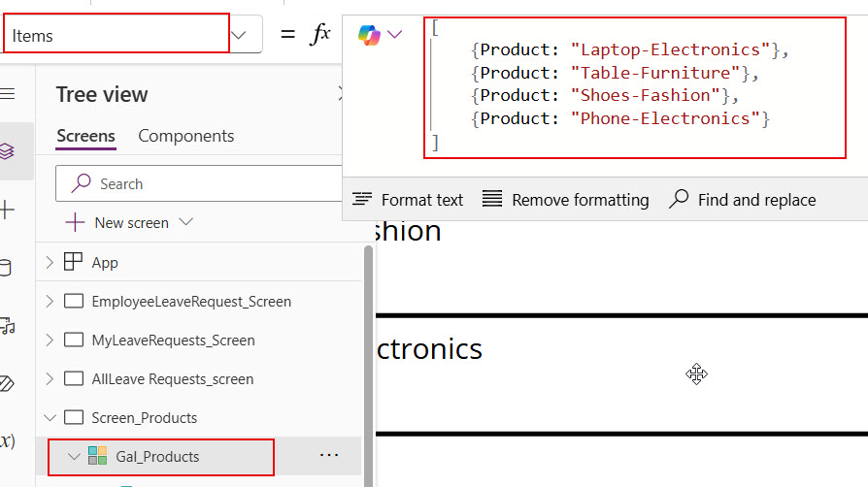Close the Tree view panel
This screenshot has width=868, height=487.
(x=342, y=94)
